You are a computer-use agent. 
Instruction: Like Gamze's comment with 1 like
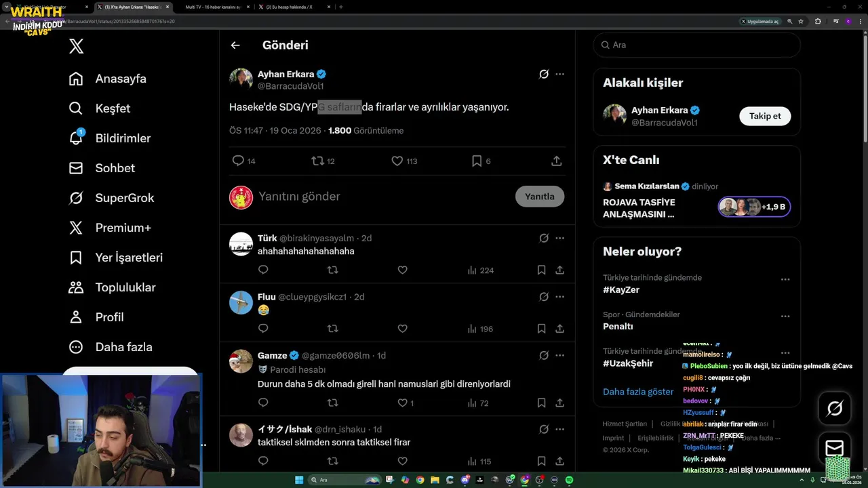pos(406,403)
